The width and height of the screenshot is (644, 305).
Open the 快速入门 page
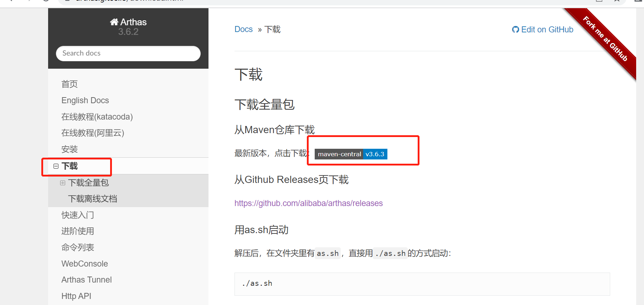coord(78,215)
